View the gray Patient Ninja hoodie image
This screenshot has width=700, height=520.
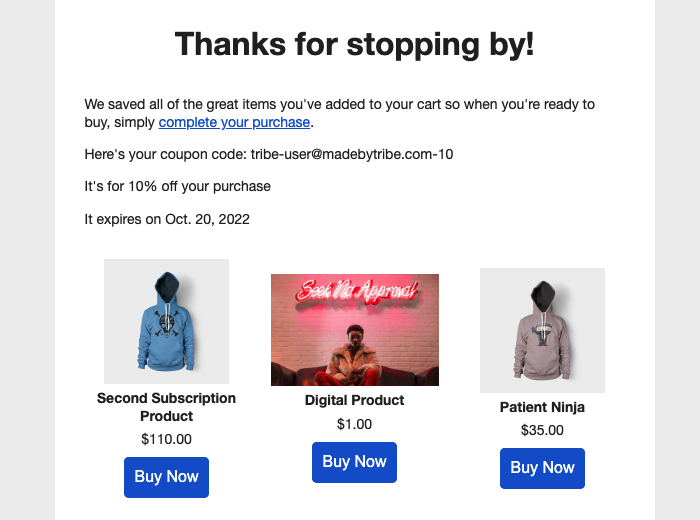tap(542, 330)
